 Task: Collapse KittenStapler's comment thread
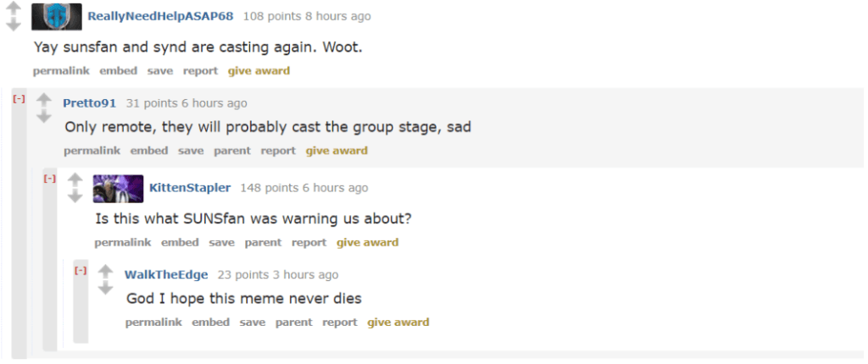click(x=50, y=179)
